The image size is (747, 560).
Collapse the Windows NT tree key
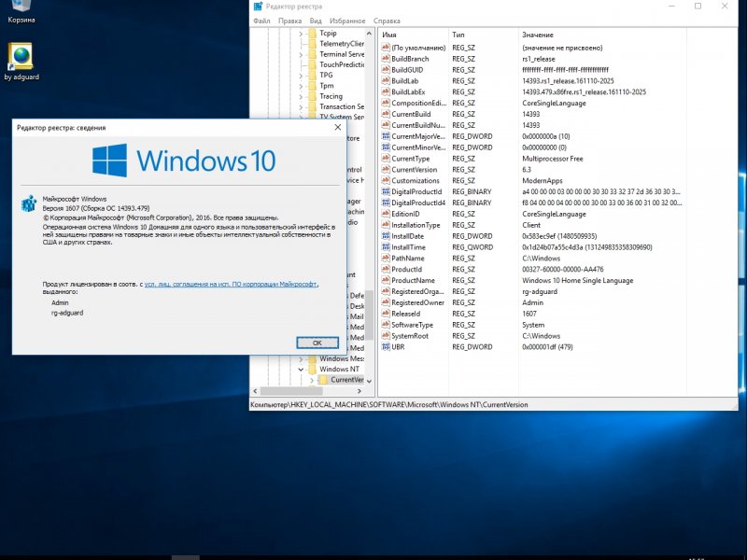(x=301, y=369)
